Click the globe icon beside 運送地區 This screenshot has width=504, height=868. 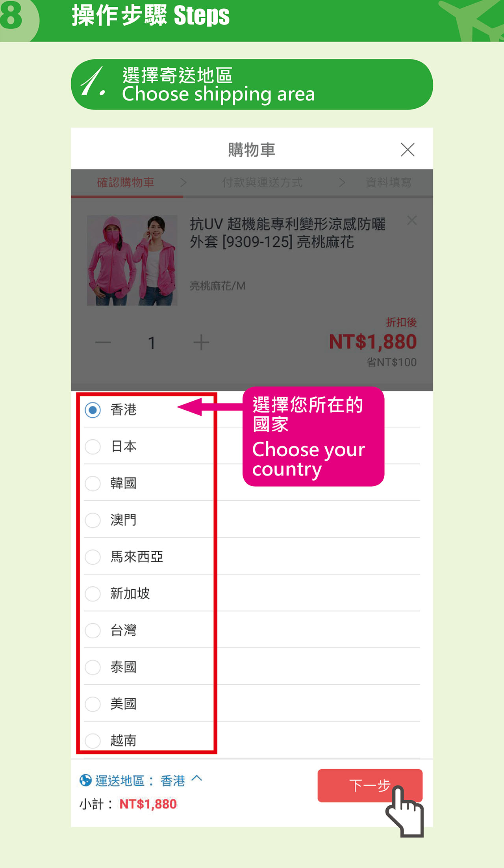[x=85, y=780]
